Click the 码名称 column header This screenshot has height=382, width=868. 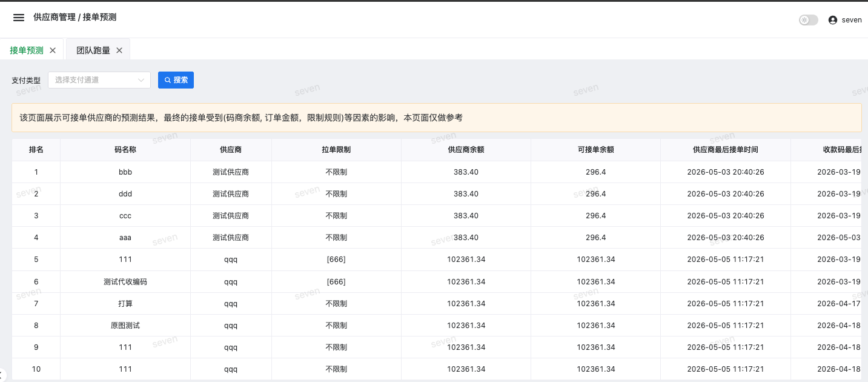point(125,150)
